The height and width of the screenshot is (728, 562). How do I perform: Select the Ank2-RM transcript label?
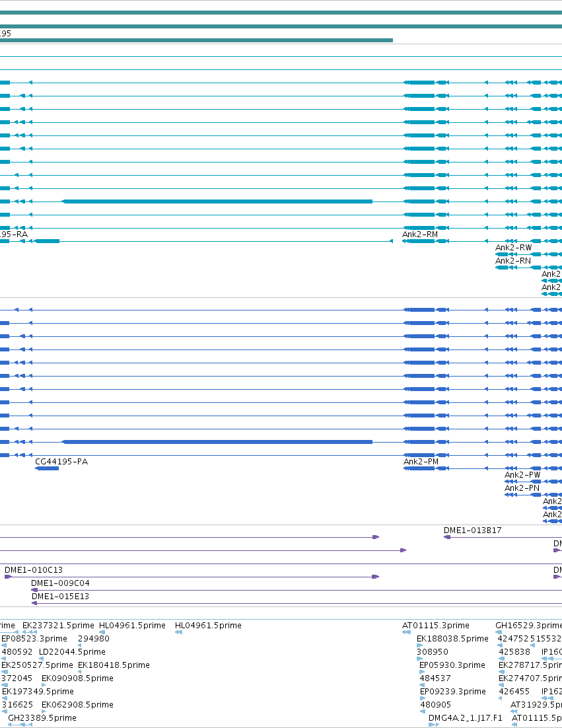[419, 235]
